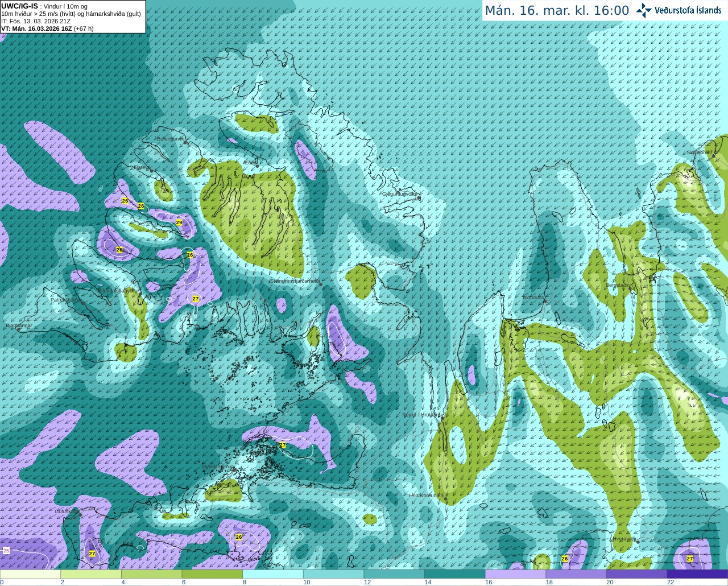728x586 pixels.
Task: Select the dark teal 14–16 legend swatch
Action: coord(455,574)
